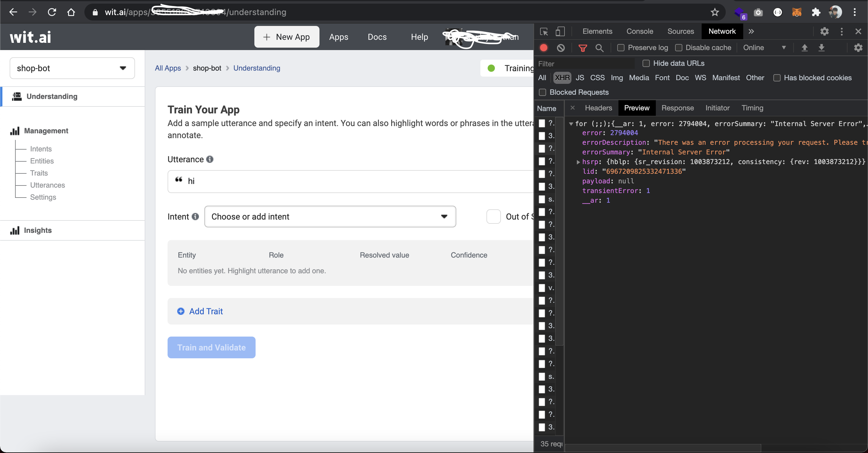Viewport: 868px width, 453px height.
Task: Toggle the device emulation toolbar
Action: point(560,31)
